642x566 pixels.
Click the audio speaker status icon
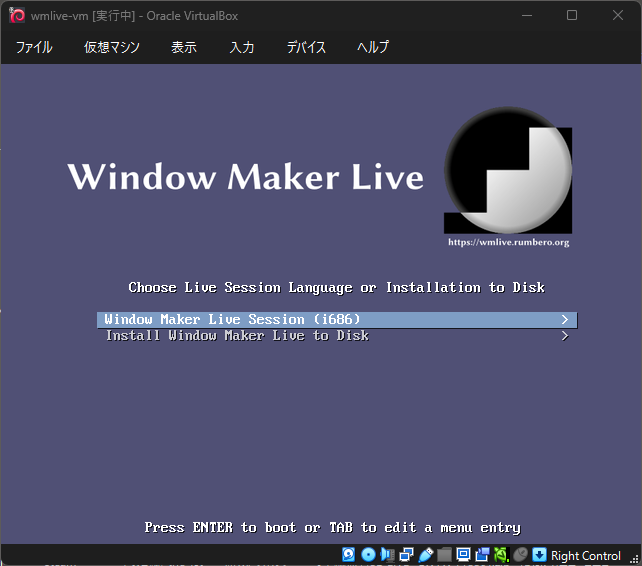point(387,555)
